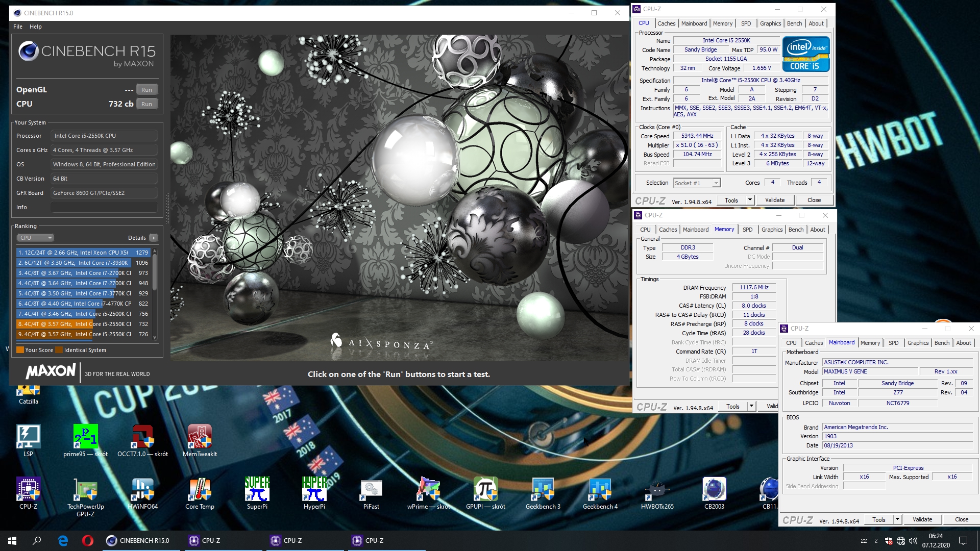The image size is (980, 551).
Task: Expand ranking Details arrow button
Action: point(153,238)
